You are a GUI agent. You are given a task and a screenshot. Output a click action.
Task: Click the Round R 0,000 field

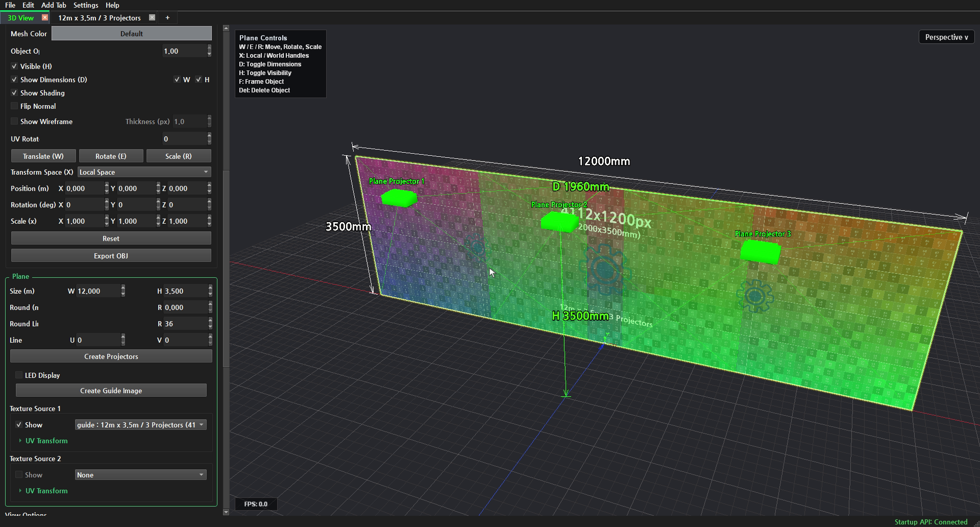point(185,307)
